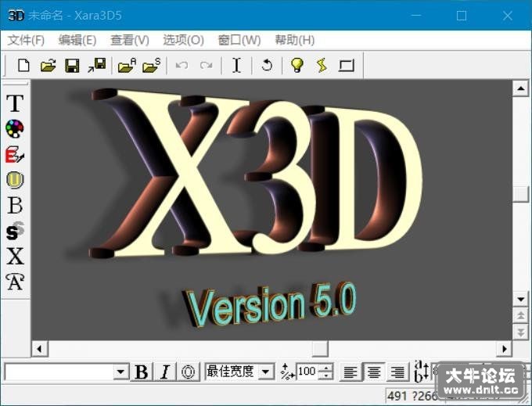This screenshot has width=532, height=406.
Task: Click the light bulb lighting icon
Action: coord(297,65)
